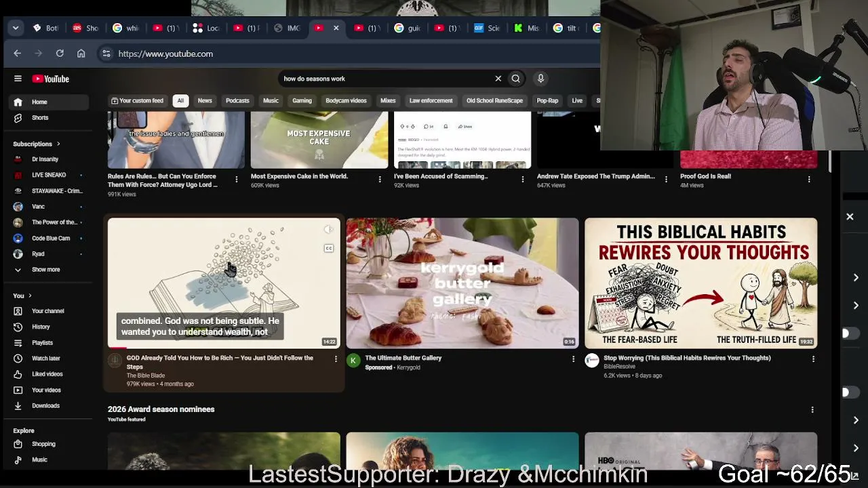Close the right side panel with X
This screenshot has width=868, height=488.
pos(850,217)
